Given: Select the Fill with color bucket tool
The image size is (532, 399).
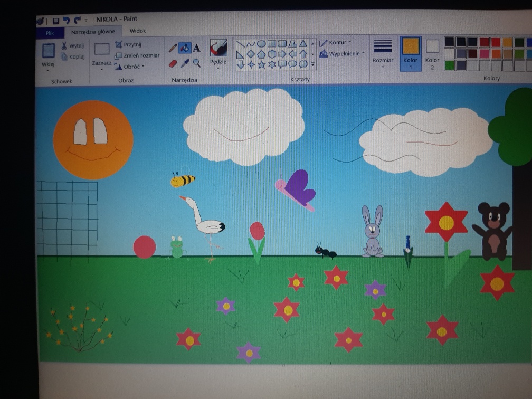Looking at the screenshot, I should tap(185, 48).
